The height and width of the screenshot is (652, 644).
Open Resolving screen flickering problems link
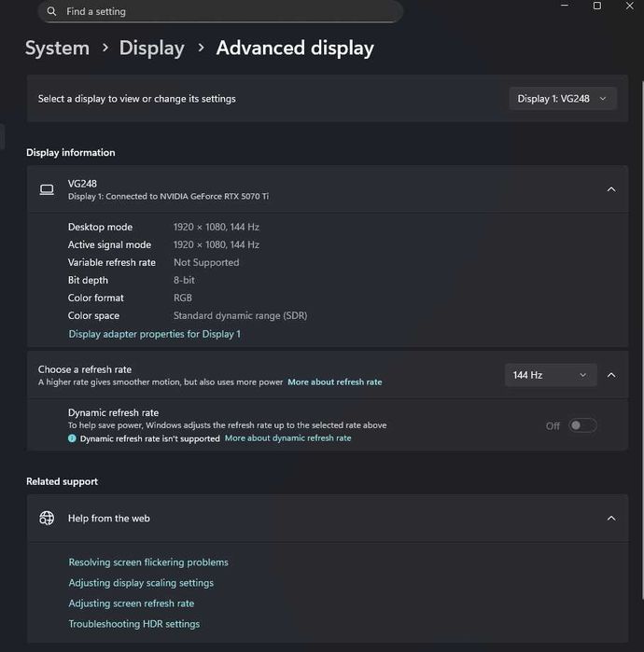click(148, 562)
